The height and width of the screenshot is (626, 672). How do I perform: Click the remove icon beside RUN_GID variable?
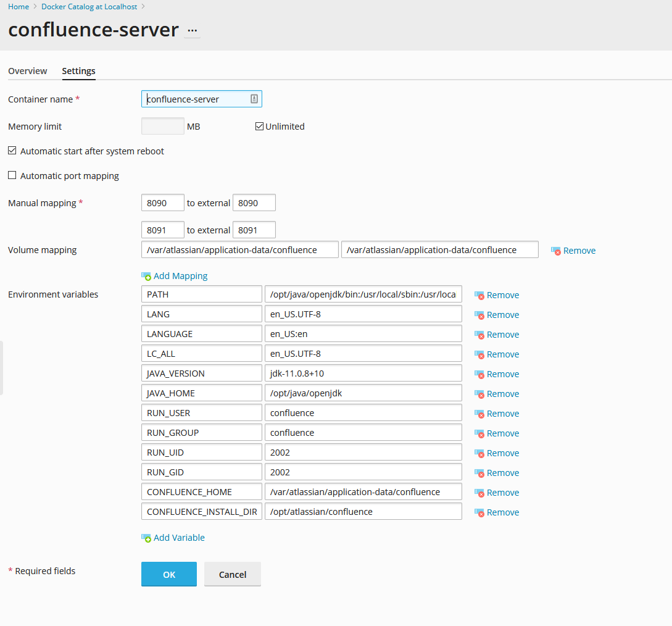479,472
